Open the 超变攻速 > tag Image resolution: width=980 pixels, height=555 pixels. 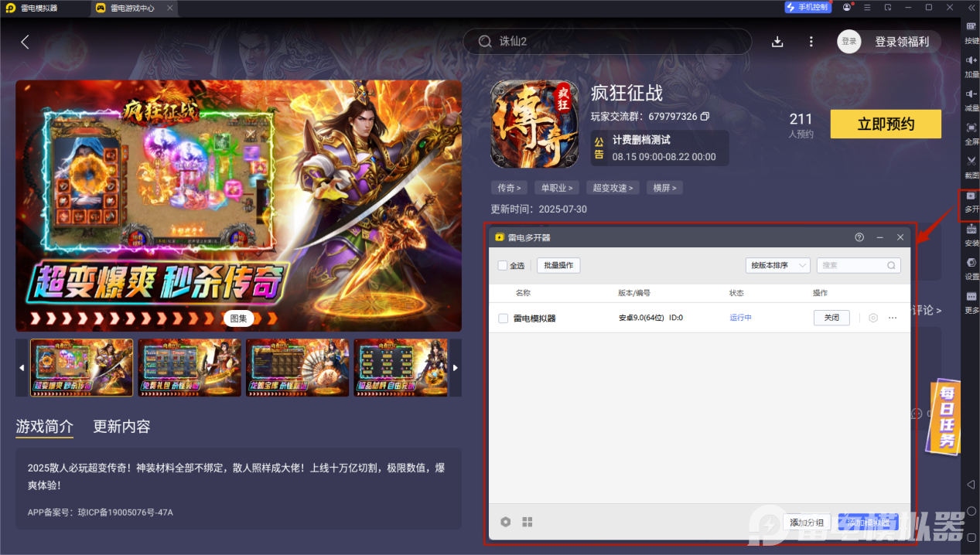coord(613,188)
